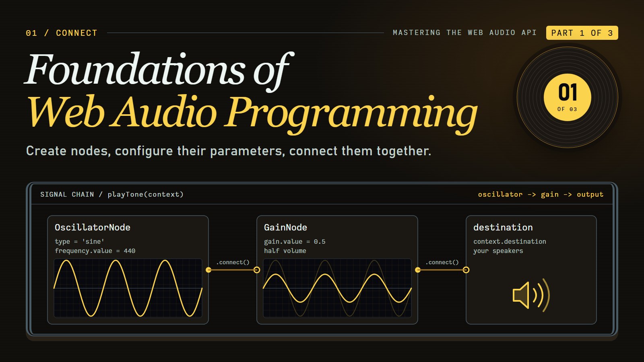Click the "01 / CONNECT" section label
This screenshot has width=644, height=362.
(62, 33)
